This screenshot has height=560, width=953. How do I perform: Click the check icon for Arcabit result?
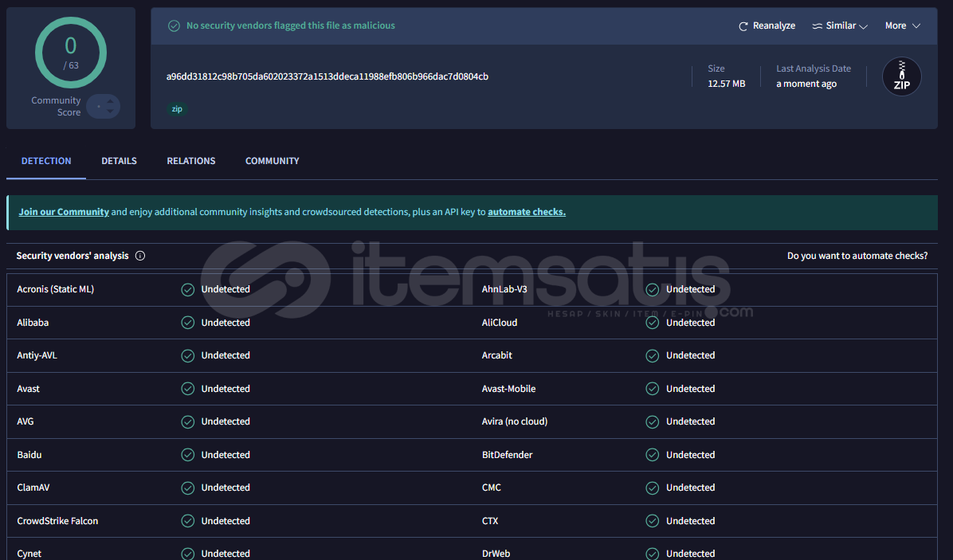(652, 355)
